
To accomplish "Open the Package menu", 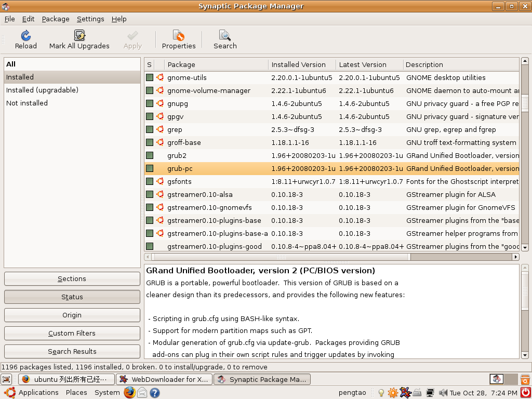I will [x=56, y=19].
